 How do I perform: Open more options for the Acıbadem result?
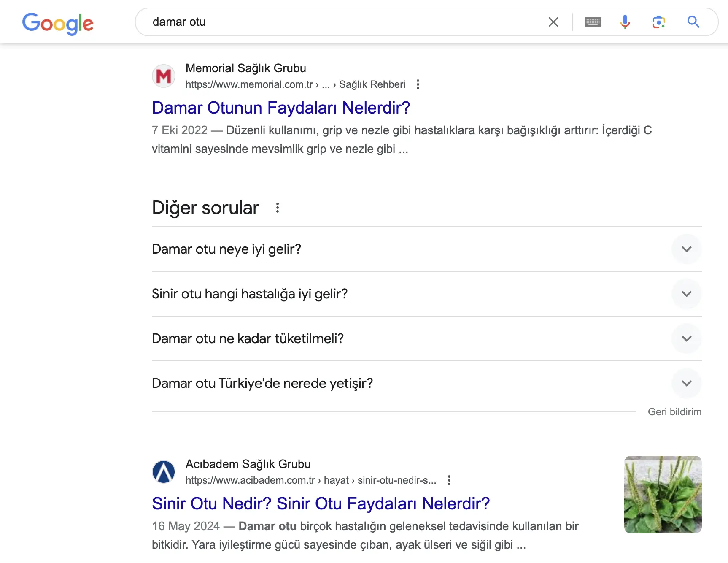pos(449,480)
